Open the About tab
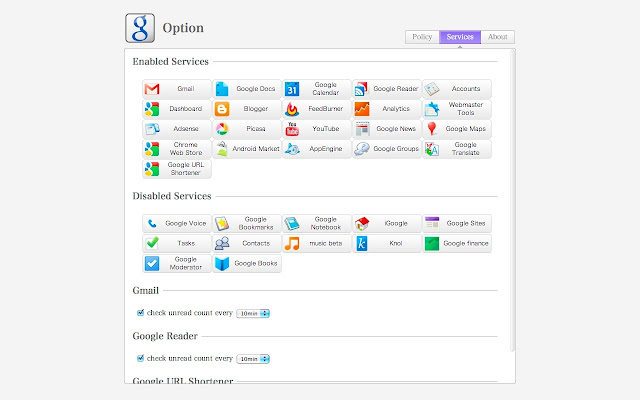 (498, 37)
